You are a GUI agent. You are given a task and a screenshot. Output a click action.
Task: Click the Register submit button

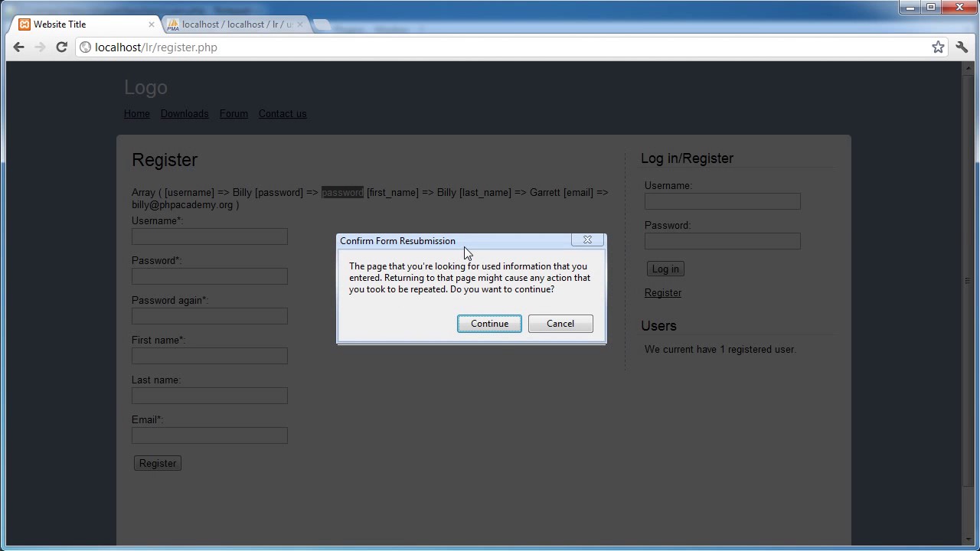pyautogui.click(x=158, y=463)
